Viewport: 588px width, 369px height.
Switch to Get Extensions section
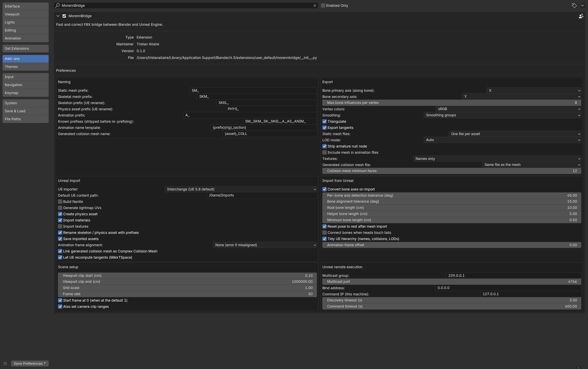tap(25, 49)
